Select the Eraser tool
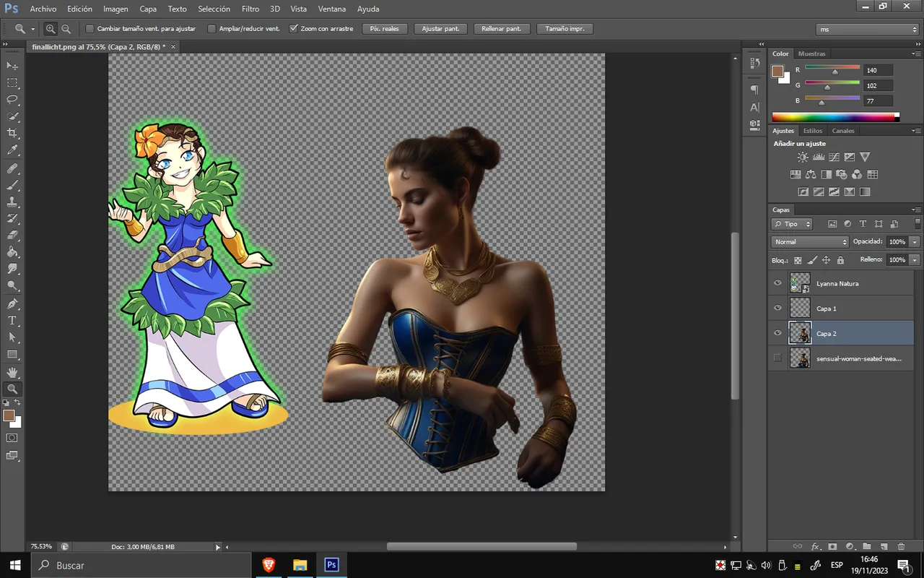Image resolution: width=924 pixels, height=578 pixels. point(12,236)
